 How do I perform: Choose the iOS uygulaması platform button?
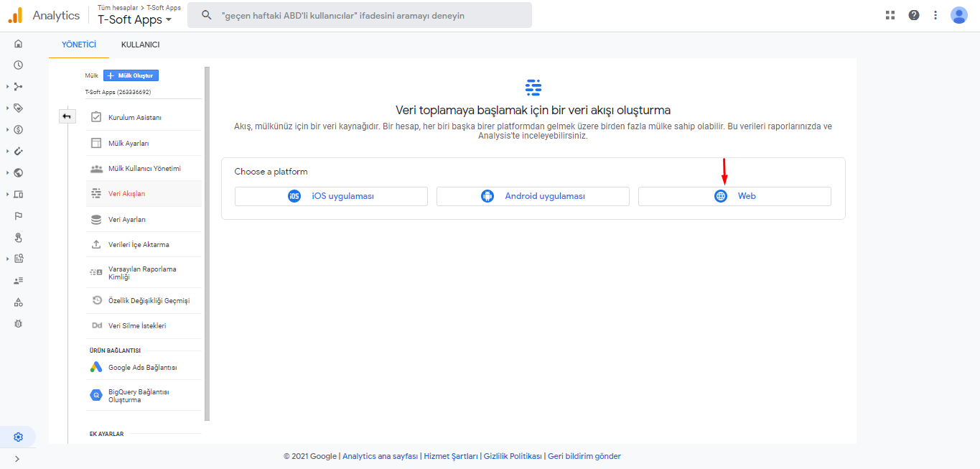[331, 196]
